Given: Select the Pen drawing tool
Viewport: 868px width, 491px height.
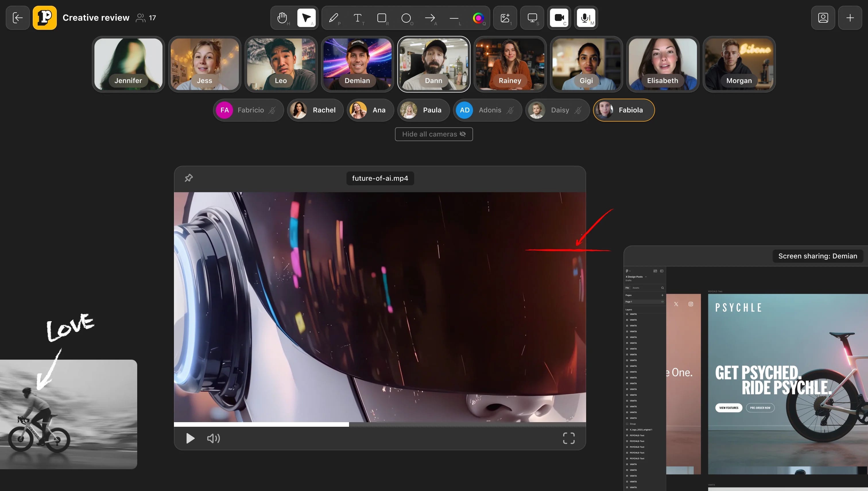Looking at the screenshot, I should 334,17.
